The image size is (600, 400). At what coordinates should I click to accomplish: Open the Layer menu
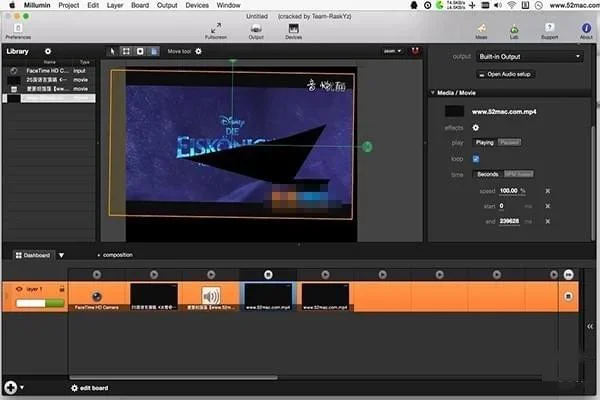point(115,5)
